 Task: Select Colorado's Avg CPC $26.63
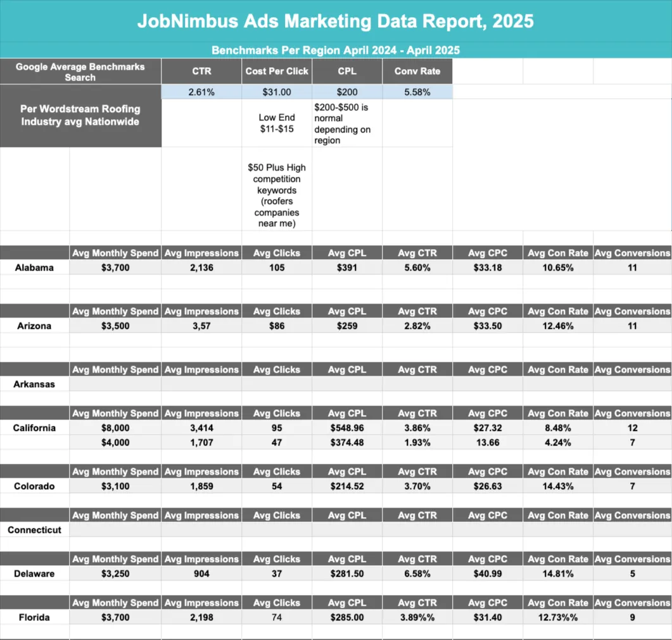[488, 486]
